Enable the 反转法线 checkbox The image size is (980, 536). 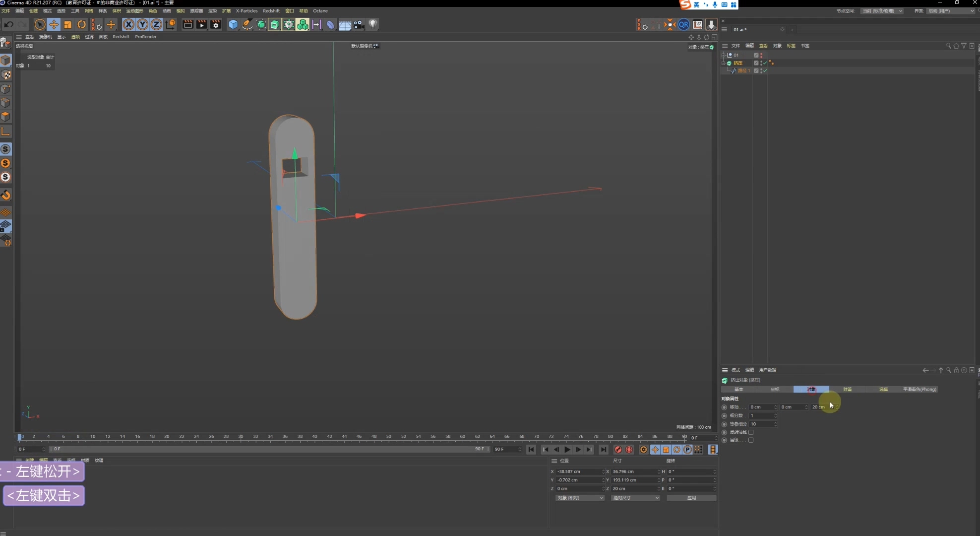pyautogui.click(x=751, y=432)
